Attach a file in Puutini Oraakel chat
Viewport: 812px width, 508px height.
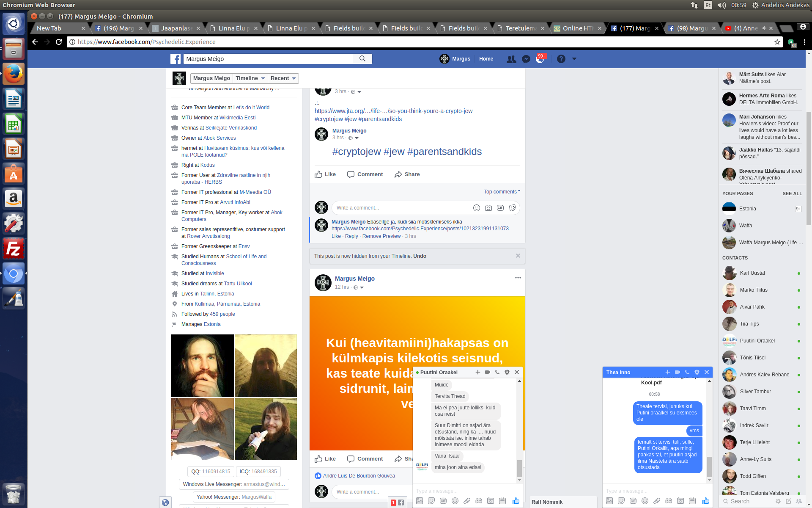[x=467, y=501]
